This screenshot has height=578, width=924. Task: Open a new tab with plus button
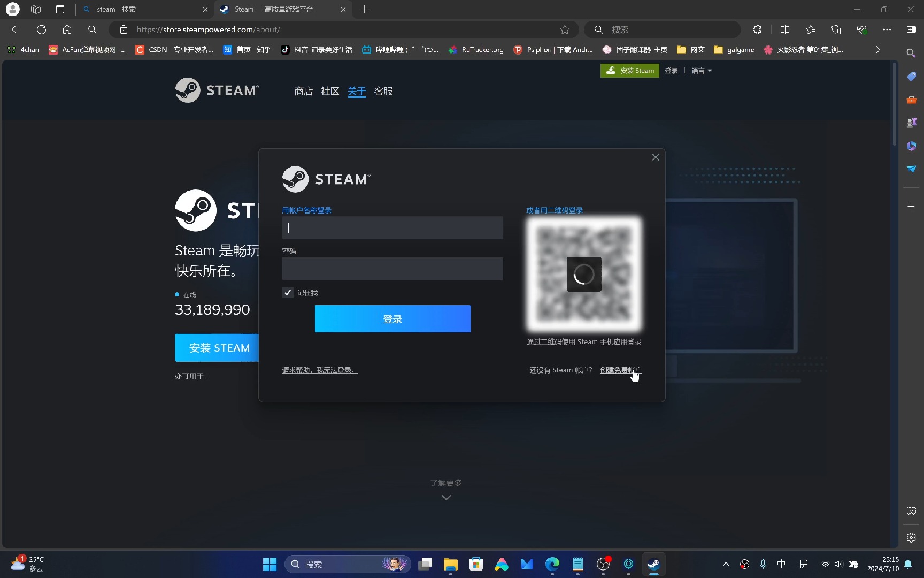tap(365, 9)
